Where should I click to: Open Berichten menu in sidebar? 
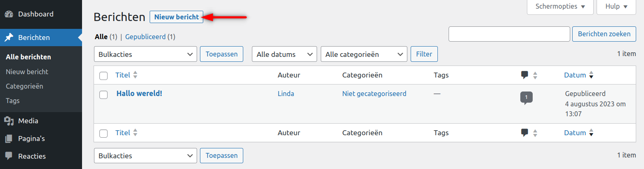click(x=41, y=38)
